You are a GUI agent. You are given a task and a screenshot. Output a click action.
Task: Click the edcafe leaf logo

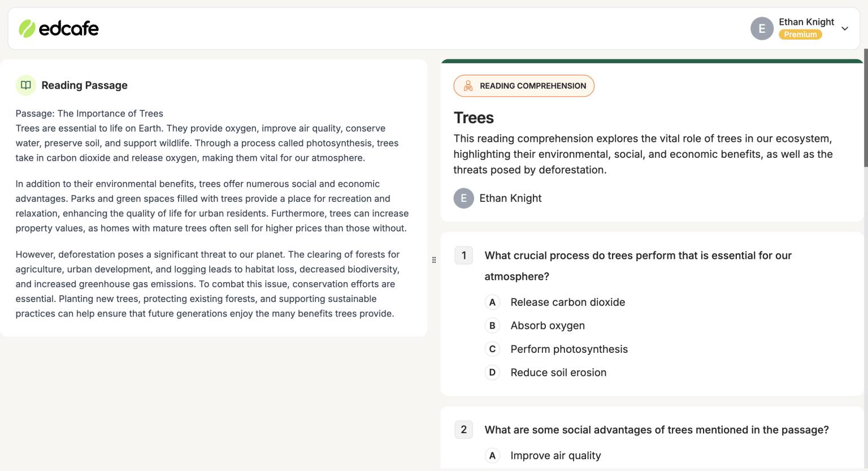(26, 28)
